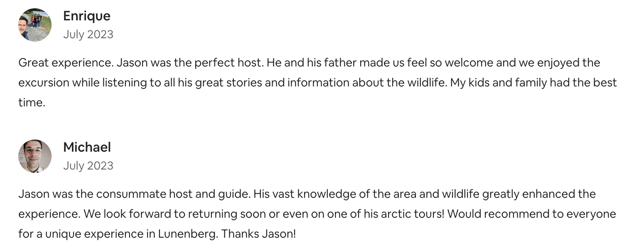Click the word "excursion" in Enrique's review
644x246 pixels.
[44, 83]
